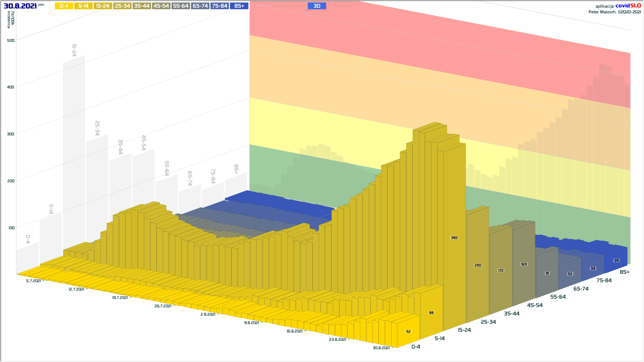Open the covidSLO application link
This screenshot has width=644, height=362.
(628, 6)
